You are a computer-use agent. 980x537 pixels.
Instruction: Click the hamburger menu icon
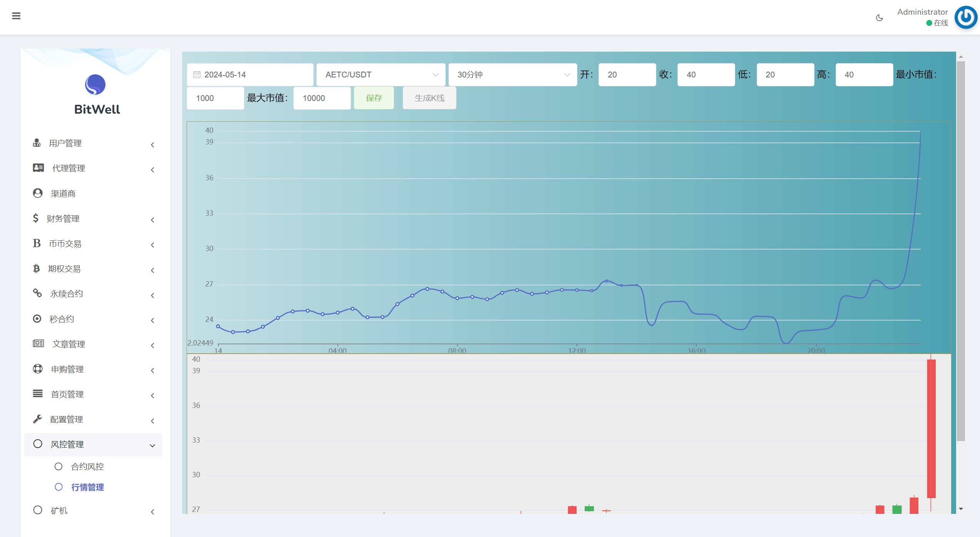tap(16, 16)
